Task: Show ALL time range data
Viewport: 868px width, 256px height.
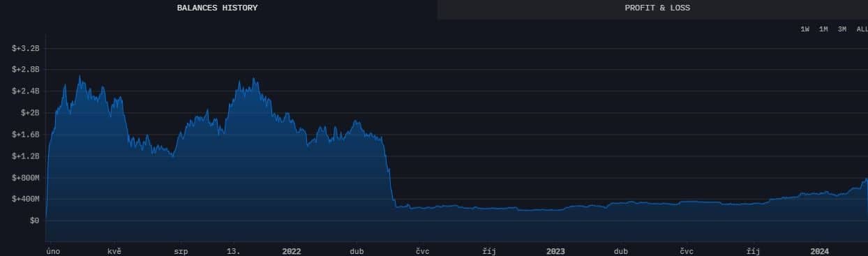Action: pos(862,29)
